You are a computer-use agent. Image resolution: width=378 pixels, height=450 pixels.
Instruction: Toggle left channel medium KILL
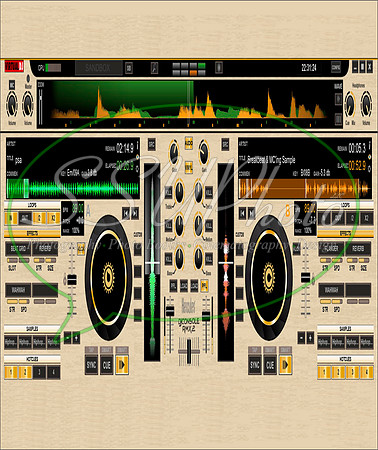[169, 225]
